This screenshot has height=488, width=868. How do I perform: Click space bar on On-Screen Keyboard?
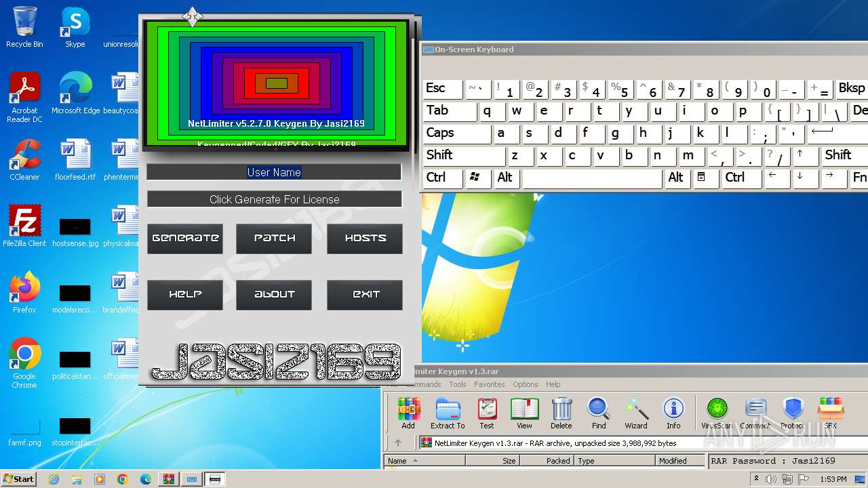click(x=592, y=178)
